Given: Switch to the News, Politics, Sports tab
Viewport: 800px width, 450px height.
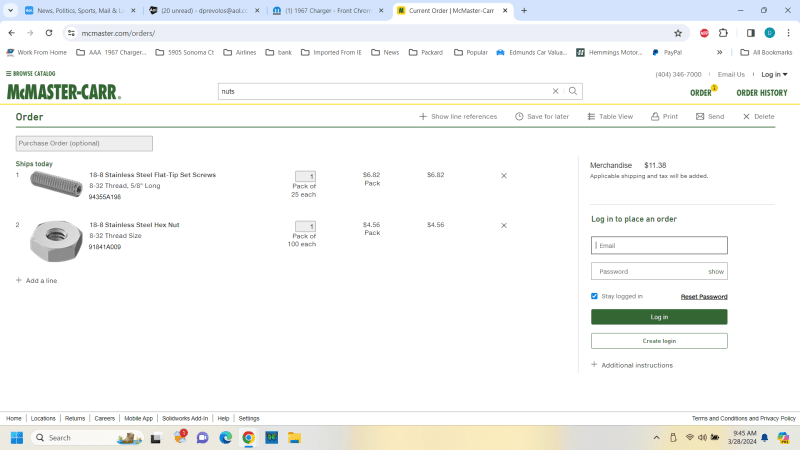Looking at the screenshot, I should [80, 10].
